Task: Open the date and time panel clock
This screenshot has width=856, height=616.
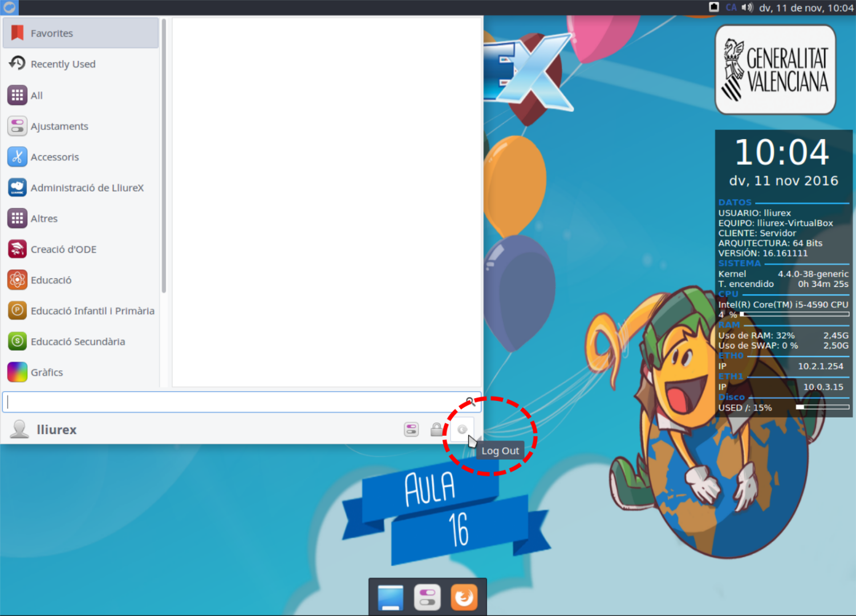Action: (806, 8)
